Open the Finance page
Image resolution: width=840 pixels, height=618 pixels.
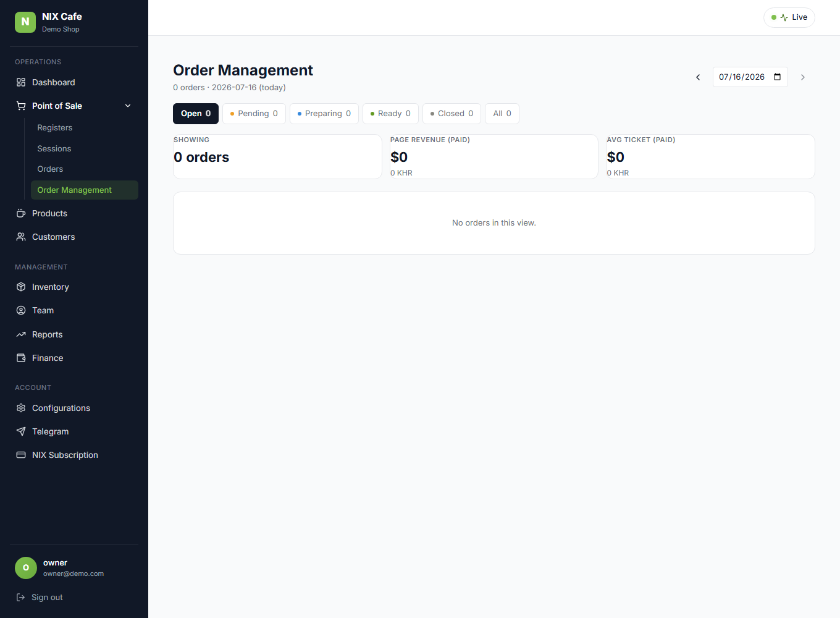(74, 358)
